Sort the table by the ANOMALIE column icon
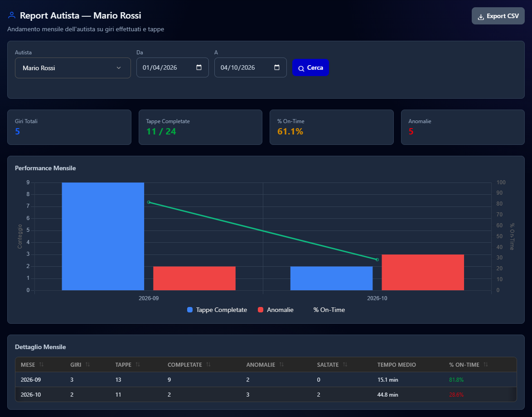This screenshot has height=417, width=532. click(x=281, y=364)
